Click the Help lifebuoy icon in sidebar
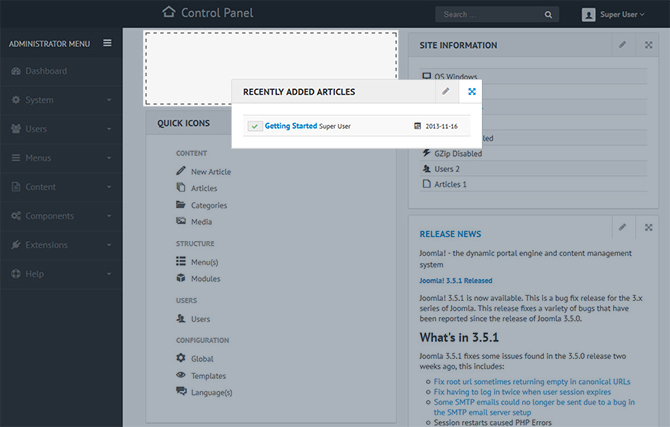The width and height of the screenshot is (670, 427). [16, 274]
